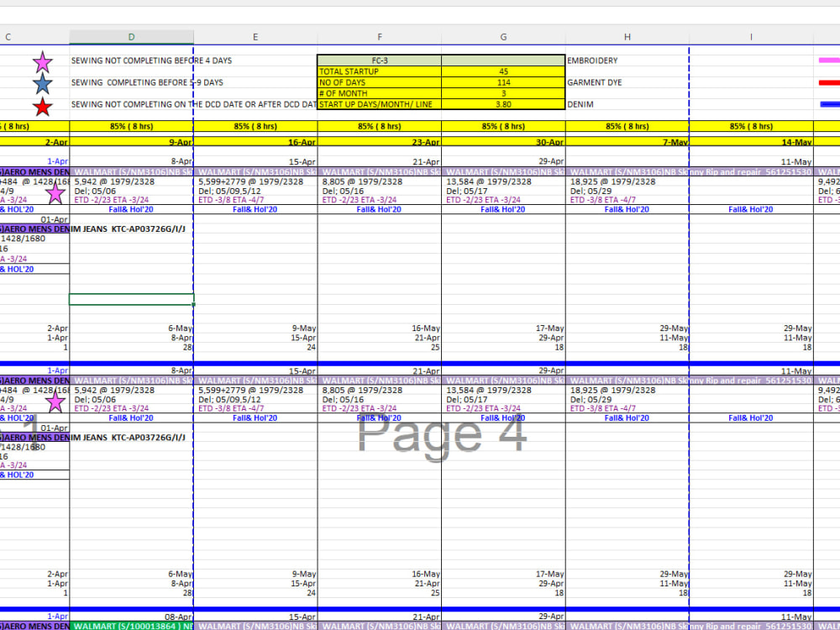
Task: Click the # OF MONTH cell
Action: (x=380, y=93)
